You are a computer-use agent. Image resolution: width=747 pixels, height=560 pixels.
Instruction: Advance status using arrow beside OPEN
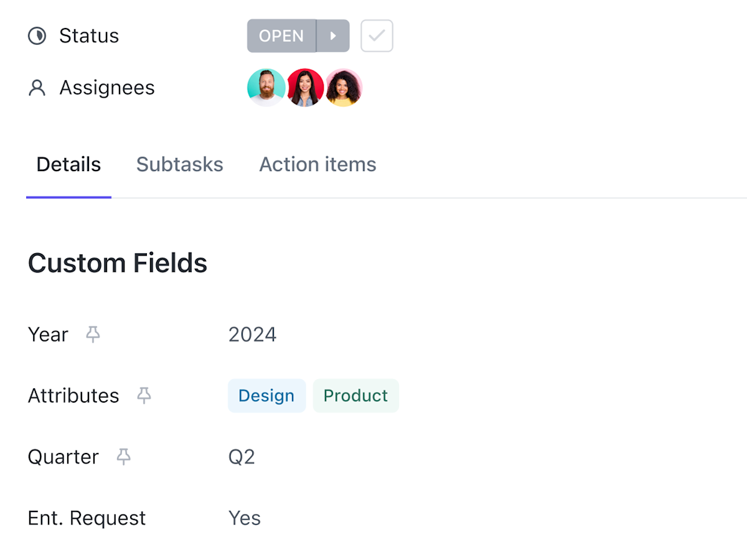pyautogui.click(x=333, y=36)
